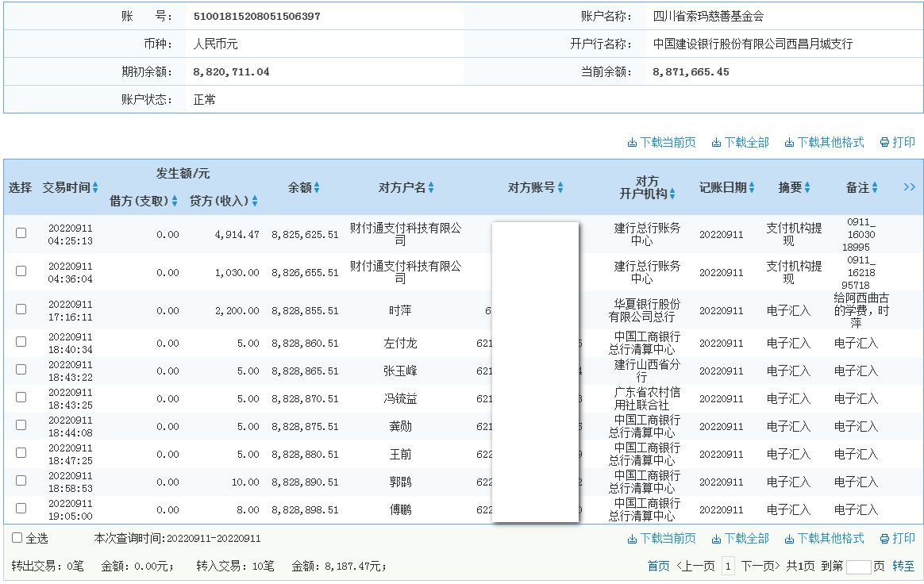Tick checkbox for 冯毓益 transaction
924x584 pixels.
[x=21, y=398]
